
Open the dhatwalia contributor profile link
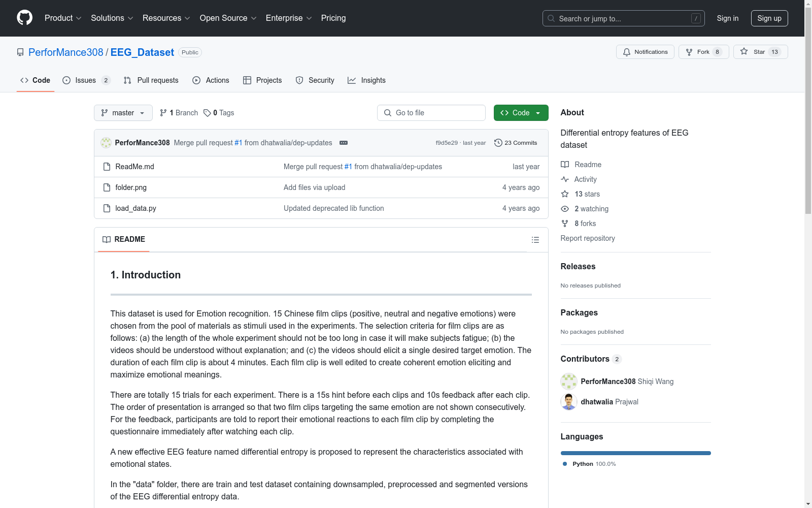coord(597,402)
